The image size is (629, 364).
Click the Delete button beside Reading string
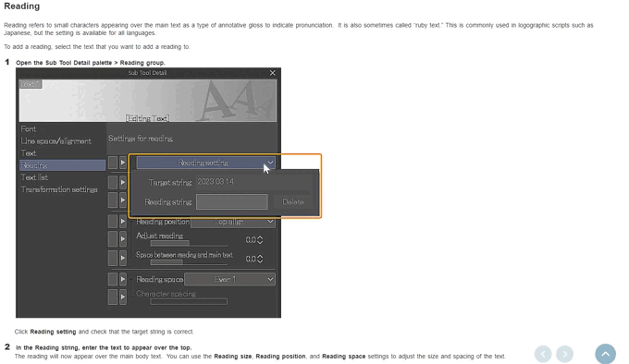click(293, 201)
